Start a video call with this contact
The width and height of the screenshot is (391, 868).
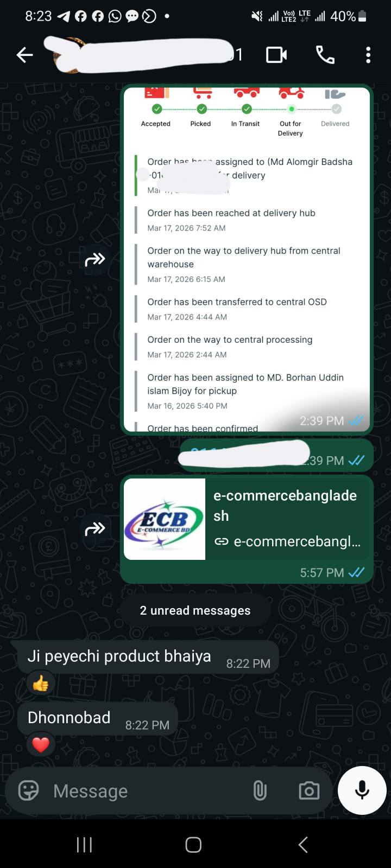pos(276,55)
